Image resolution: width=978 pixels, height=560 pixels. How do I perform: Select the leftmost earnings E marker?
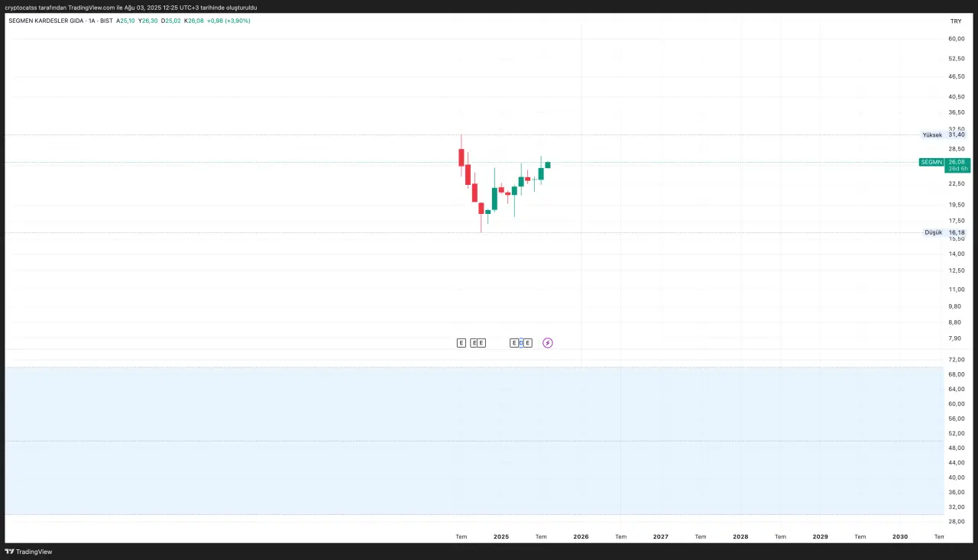[x=461, y=343]
